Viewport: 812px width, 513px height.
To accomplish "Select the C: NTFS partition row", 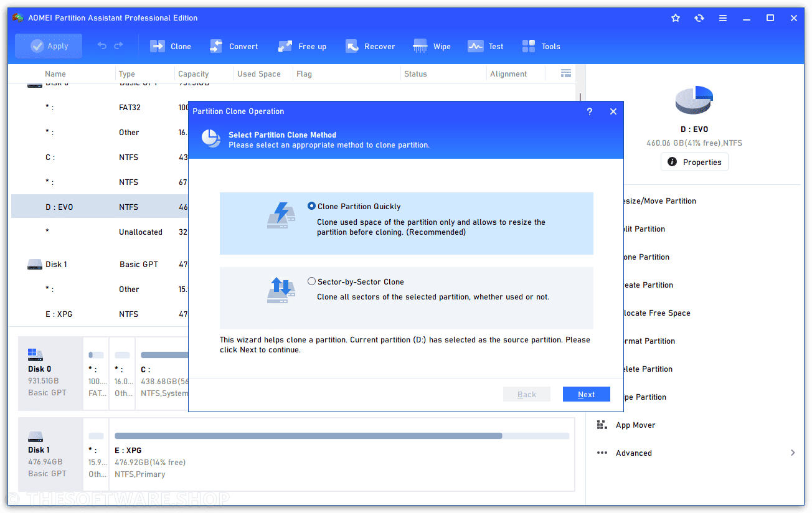I will click(x=100, y=158).
